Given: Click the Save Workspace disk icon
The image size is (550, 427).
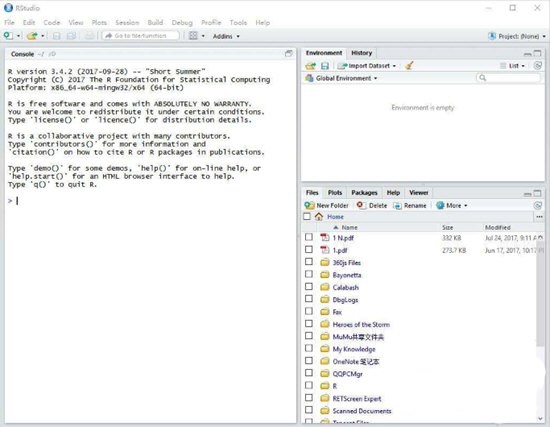Looking at the screenshot, I should 325,66.
